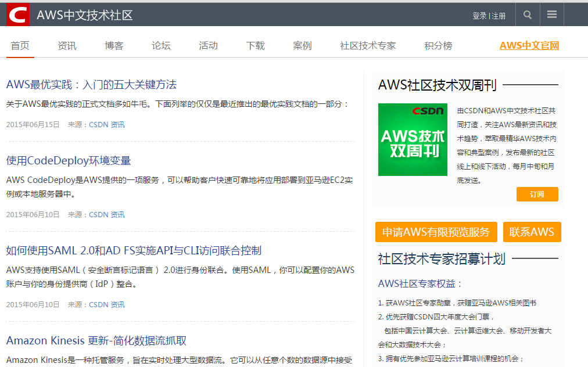588x367 pixels.
Task: Click the green AWS技术双周刊 thumbnail
Action: click(x=413, y=139)
